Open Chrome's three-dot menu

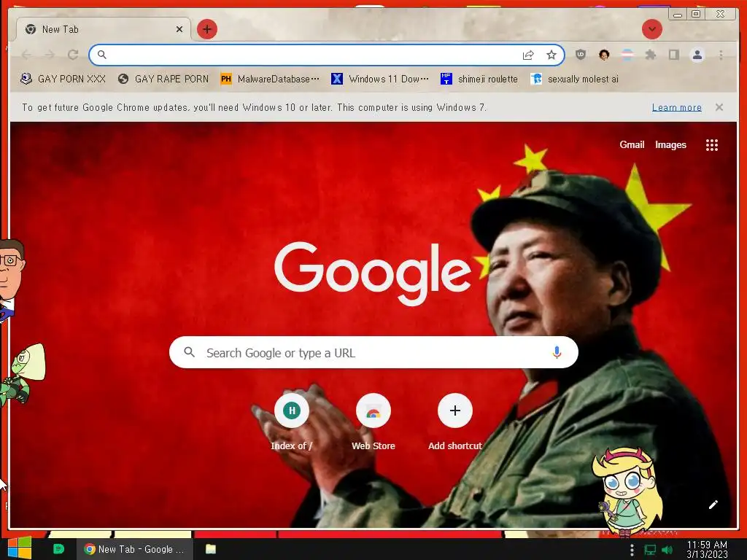coord(721,55)
